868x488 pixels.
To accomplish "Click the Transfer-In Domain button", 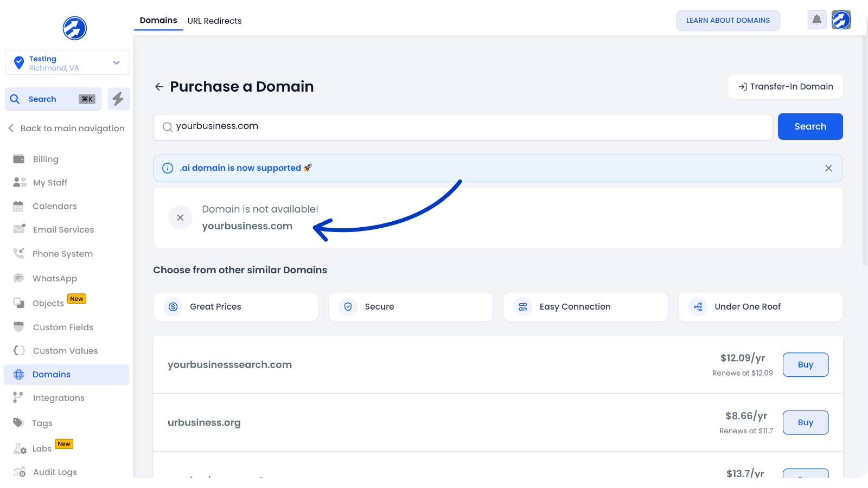I will click(x=785, y=87).
